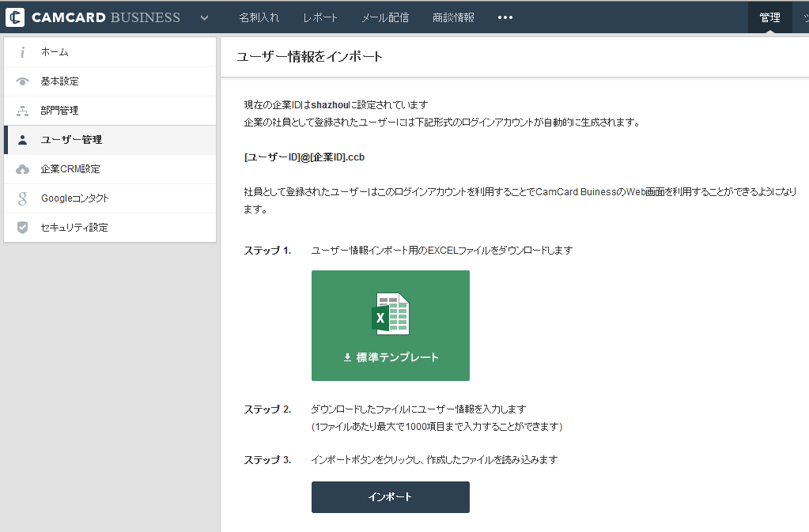The height and width of the screenshot is (532, 809).
Task: Open 部門管理 in sidebar
Action: coord(110,111)
